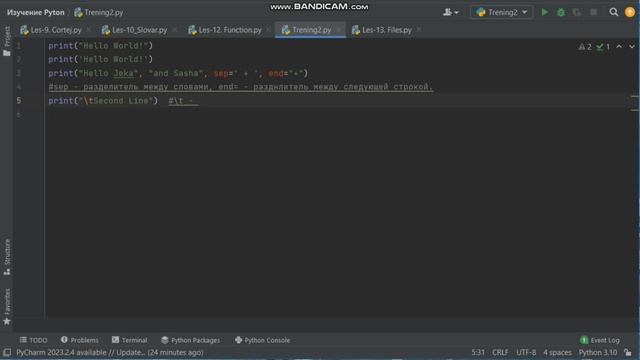
Task: Toggle read-only lock icon in status bar
Action: point(628,352)
